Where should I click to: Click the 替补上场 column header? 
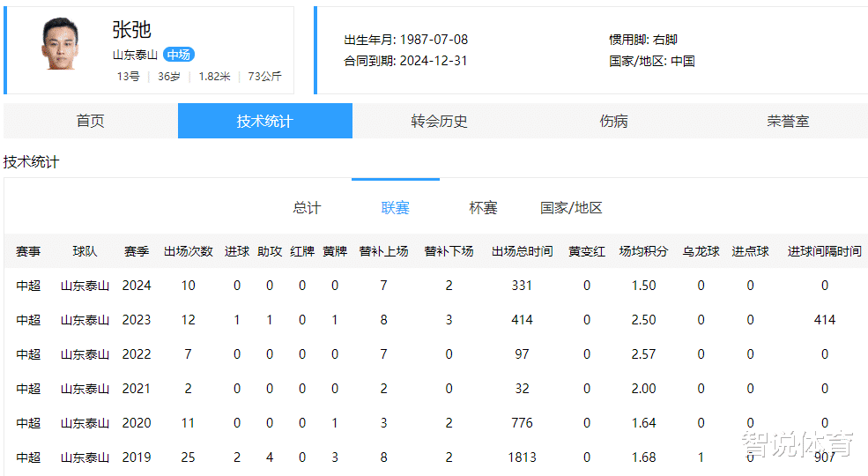click(x=383, y=251)
